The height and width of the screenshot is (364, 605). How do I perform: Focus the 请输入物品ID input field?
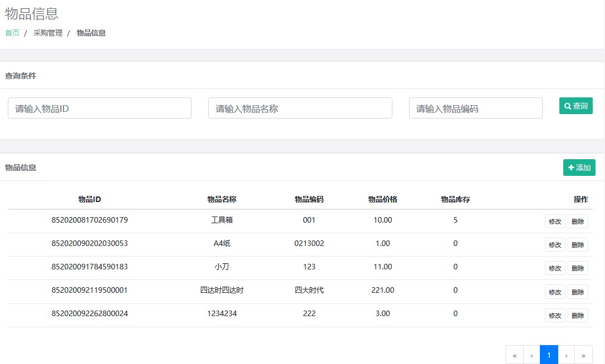coord(100,109)
